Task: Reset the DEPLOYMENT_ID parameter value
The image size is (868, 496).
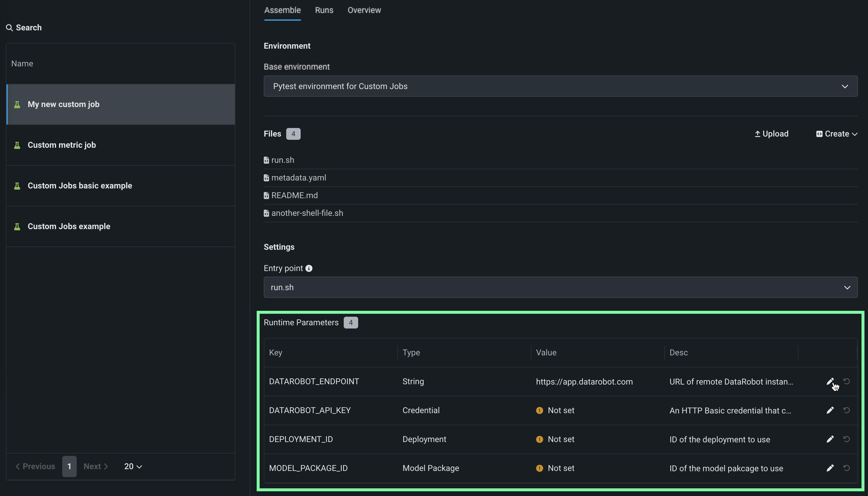Action: pos(846,439)
